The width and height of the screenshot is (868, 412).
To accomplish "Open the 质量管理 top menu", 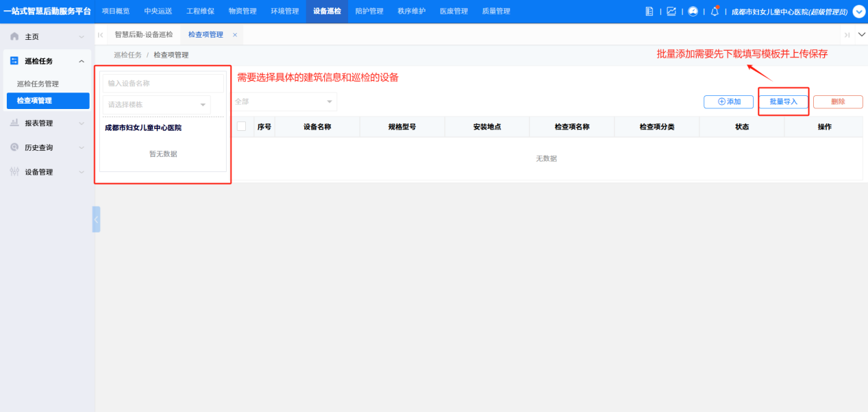I will [x=496, y=12].
